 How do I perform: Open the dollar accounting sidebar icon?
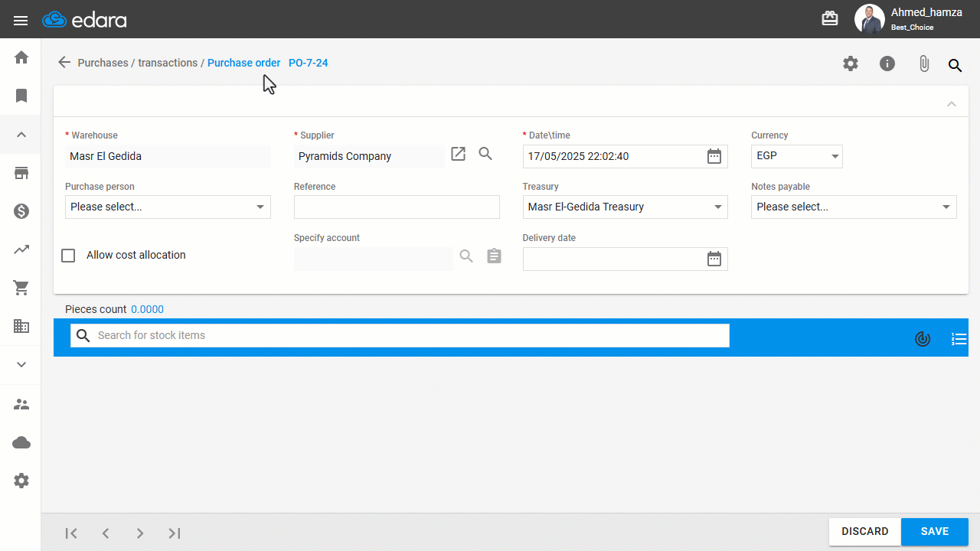tap(21, 211)
